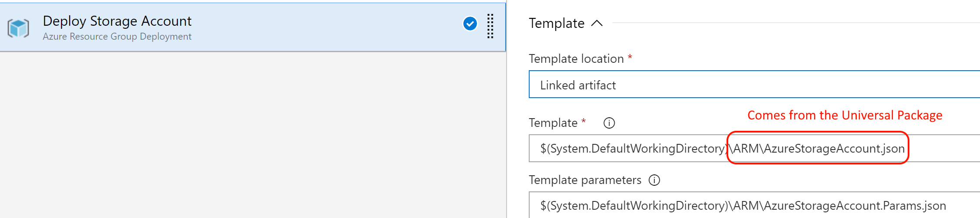This screenshot has width=980, height=218.
Task: Click the empty gray area below the task
Action: [x=253, y=135]
